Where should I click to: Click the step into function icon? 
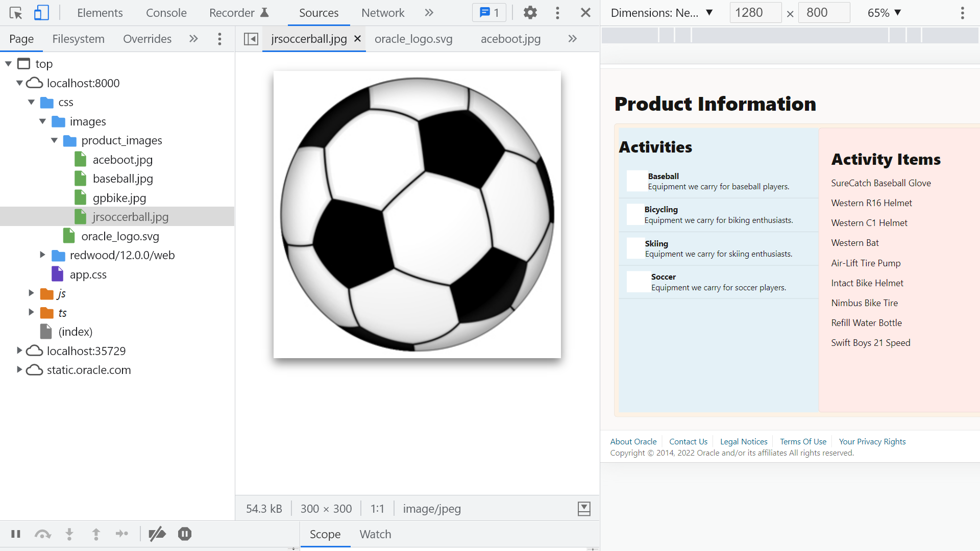(69, 534)
